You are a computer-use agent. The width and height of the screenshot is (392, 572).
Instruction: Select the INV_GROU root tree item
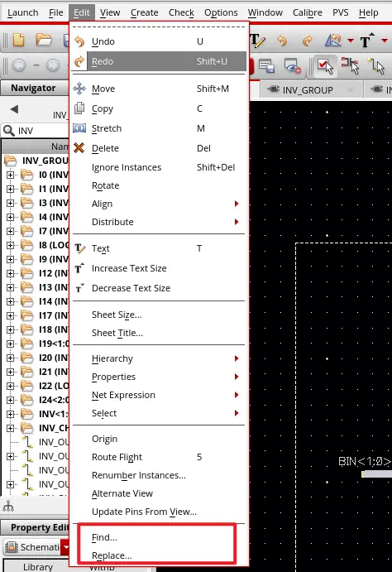click(x=45, y=161)
